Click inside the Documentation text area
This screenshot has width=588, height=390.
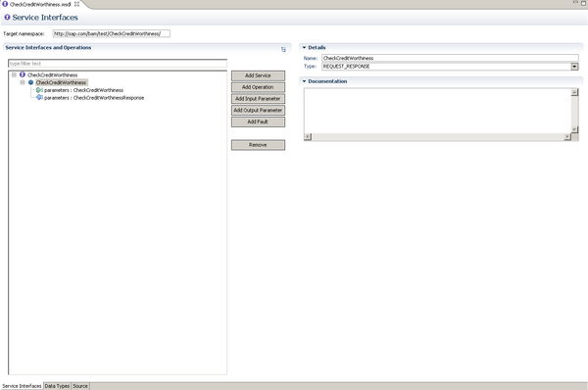click(438, 111)
